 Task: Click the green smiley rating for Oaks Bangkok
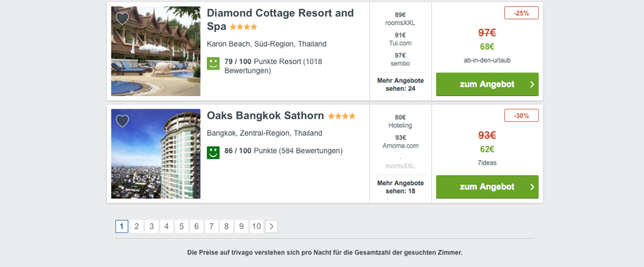213,153
